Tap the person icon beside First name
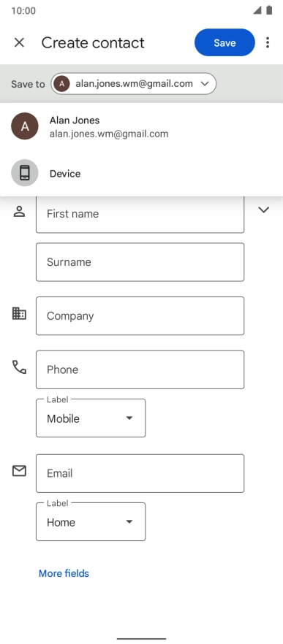 coord(19,212)
